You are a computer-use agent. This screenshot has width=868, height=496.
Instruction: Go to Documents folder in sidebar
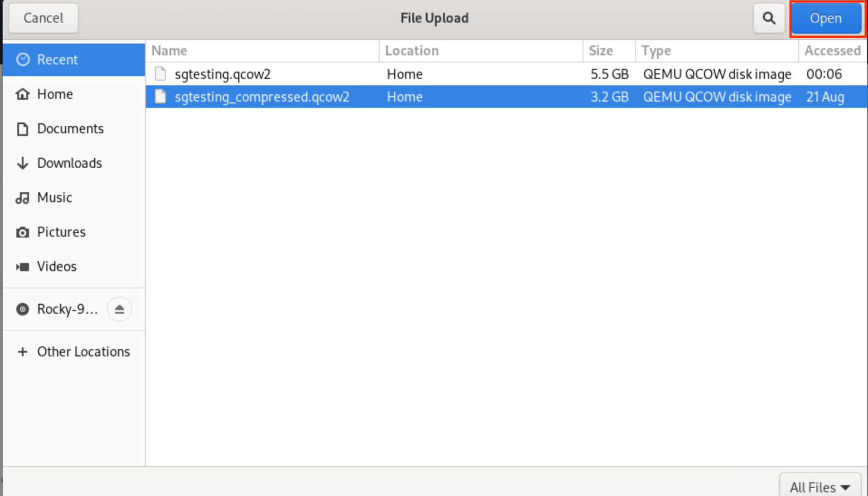tap(70, 129)
